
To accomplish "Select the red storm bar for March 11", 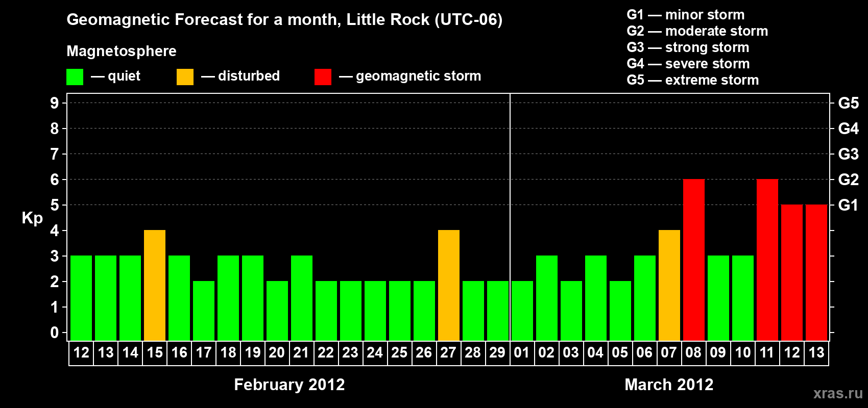I will tap(767, 260).
